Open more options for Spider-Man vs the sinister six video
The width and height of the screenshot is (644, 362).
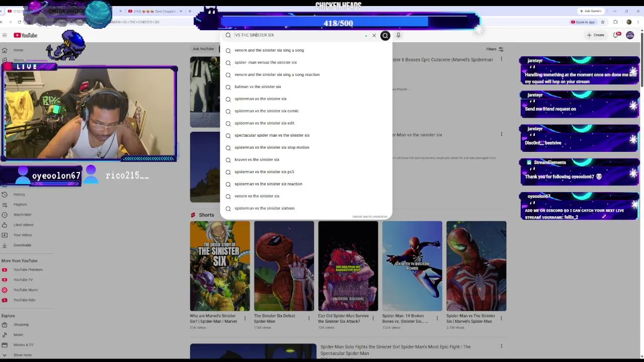[501, 134]
